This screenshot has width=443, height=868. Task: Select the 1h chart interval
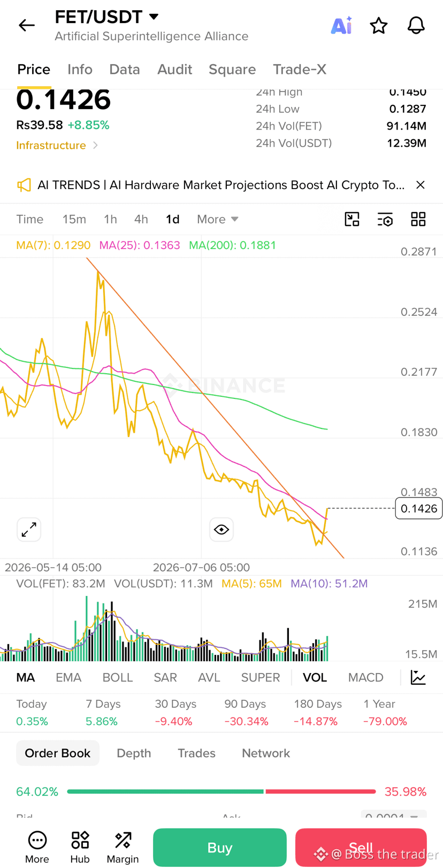(110, 220)
